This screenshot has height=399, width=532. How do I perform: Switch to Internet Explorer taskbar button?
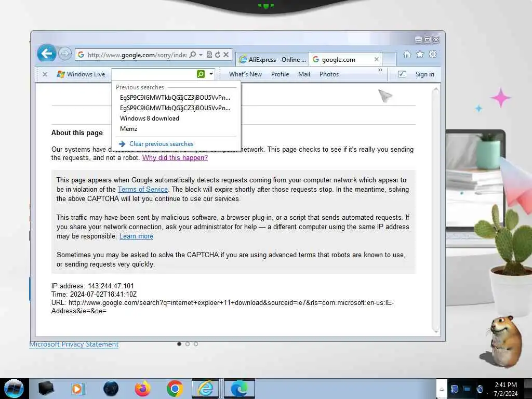coord(205,389)
